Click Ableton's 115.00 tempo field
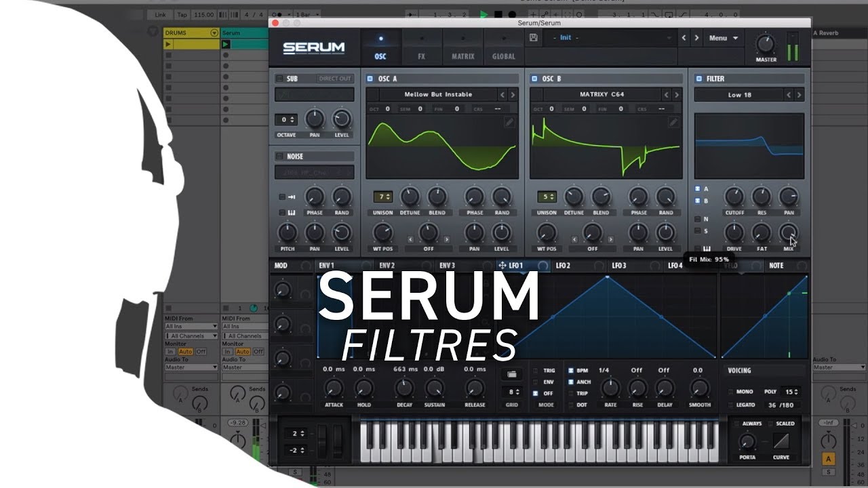 click(x=203, y=14)
